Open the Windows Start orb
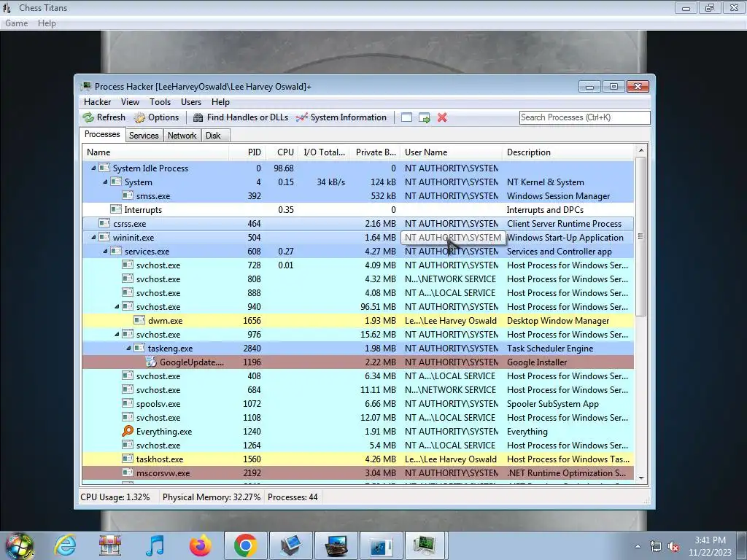 pos(19,545)
